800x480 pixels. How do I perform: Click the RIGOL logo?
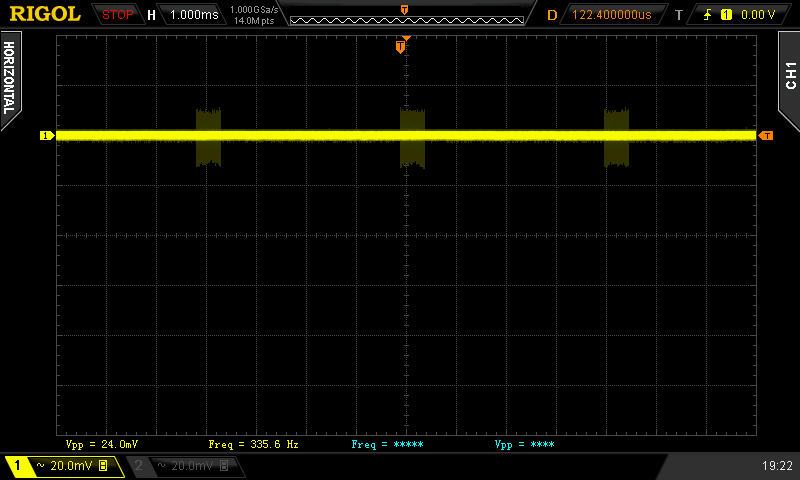coord(45,14)
